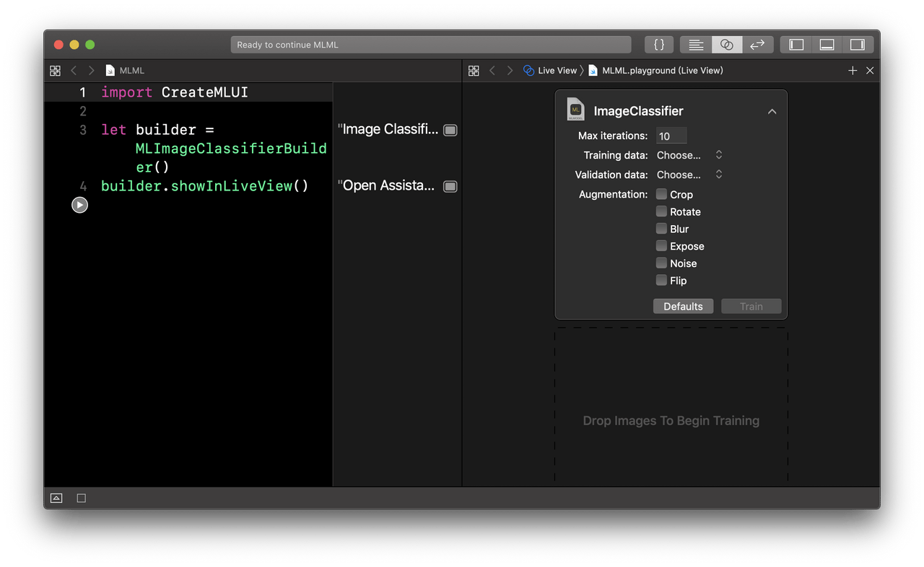Click the "let builder =" code text
The width and height of the screenshot is (924, 567).
pos(158,130)
